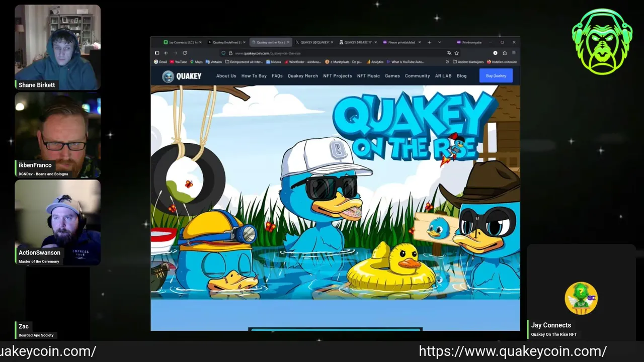This screenshot has height=362, width=644.
Task: Open the NFT Projects menu item
Action: pos(338,76)
